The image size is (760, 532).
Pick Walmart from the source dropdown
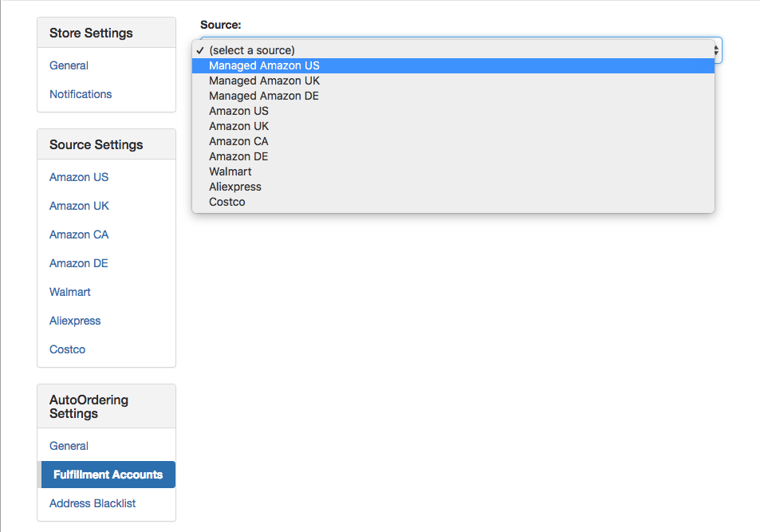point(453,171)
